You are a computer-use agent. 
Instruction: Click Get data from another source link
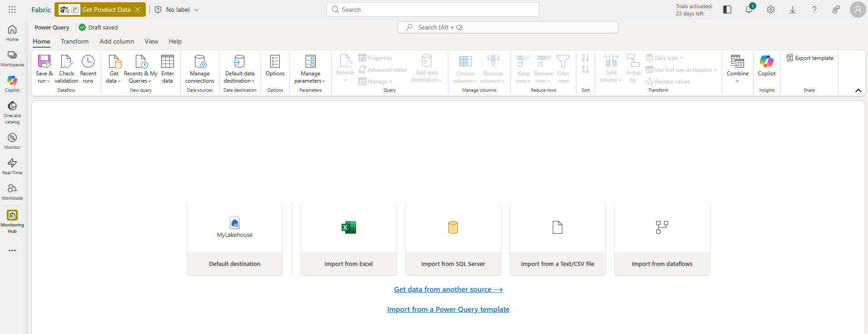pos(448,290)
